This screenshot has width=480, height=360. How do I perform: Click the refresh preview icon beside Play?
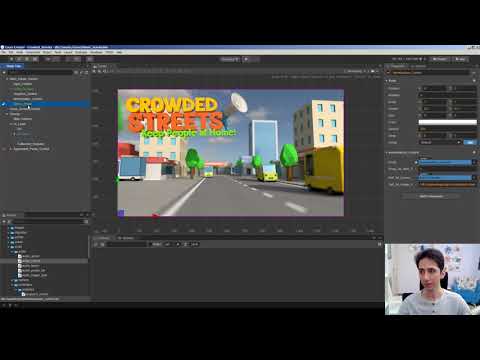coord(255,59)
